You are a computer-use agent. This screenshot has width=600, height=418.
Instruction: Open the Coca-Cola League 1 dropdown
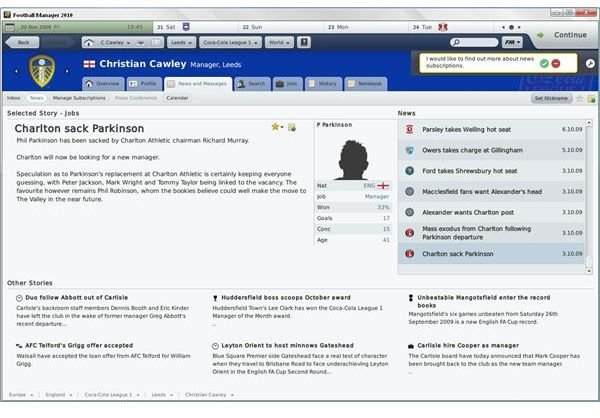(230, 42)
